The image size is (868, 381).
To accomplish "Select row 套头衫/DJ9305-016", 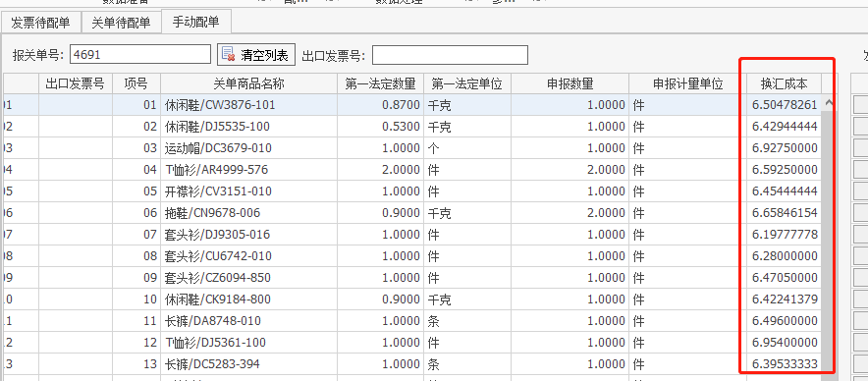I will coord(412,235).
